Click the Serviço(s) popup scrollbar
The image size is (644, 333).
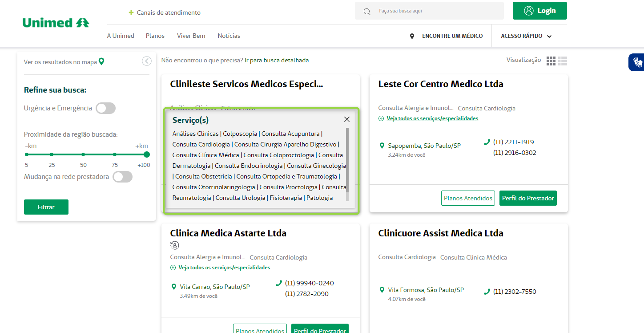click(347, 160)
